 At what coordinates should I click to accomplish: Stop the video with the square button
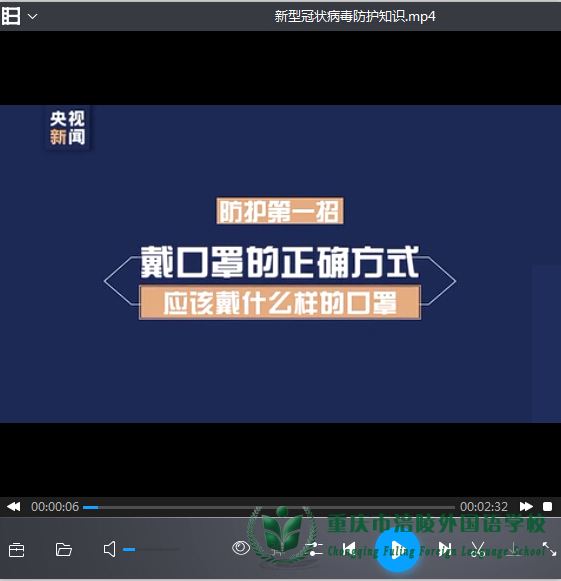click(x=547, y=507)
